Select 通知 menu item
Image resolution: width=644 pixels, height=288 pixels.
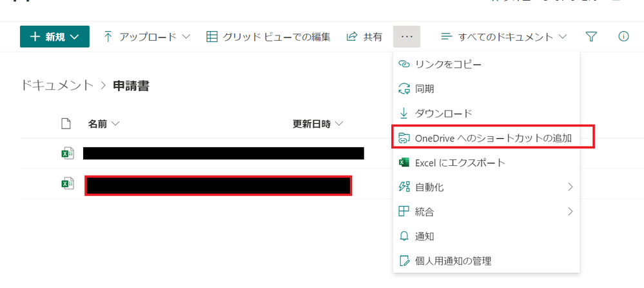point(486,236)
